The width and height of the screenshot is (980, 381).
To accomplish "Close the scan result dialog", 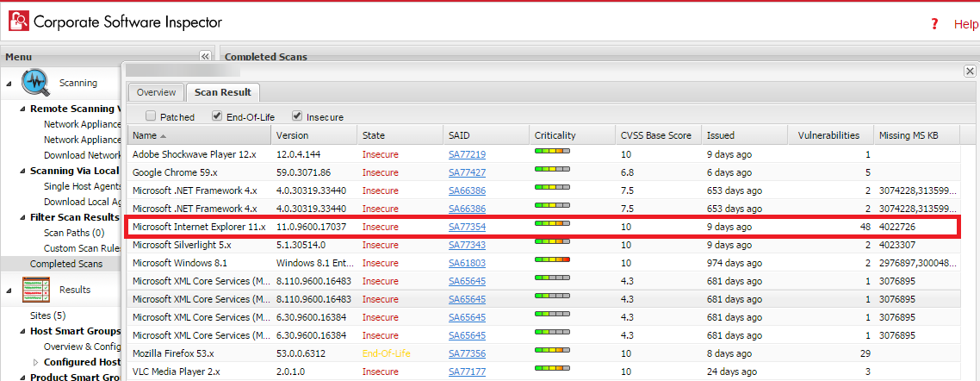I will point(970,71).
